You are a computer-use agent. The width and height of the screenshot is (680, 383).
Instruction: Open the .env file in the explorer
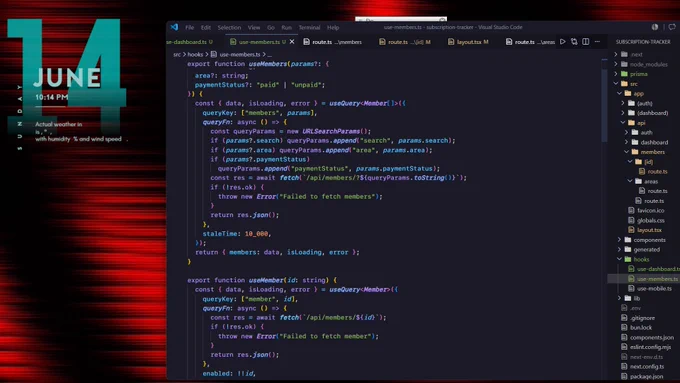point(644,308)
